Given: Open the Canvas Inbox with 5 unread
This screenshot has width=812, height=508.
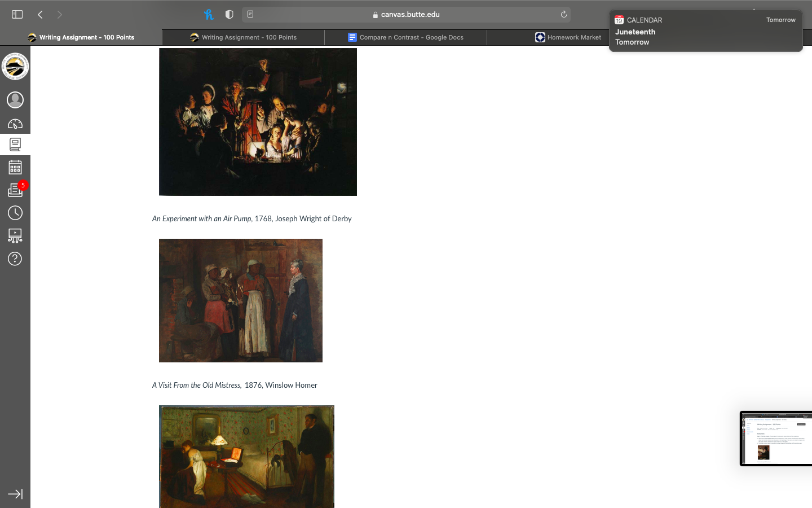Looking at the screenshot, I should (16, 190).
